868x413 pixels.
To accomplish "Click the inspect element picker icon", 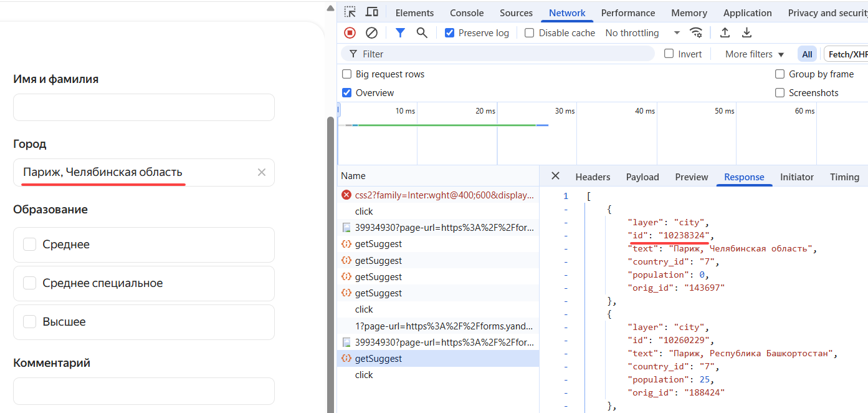I will tap(350, 12).
